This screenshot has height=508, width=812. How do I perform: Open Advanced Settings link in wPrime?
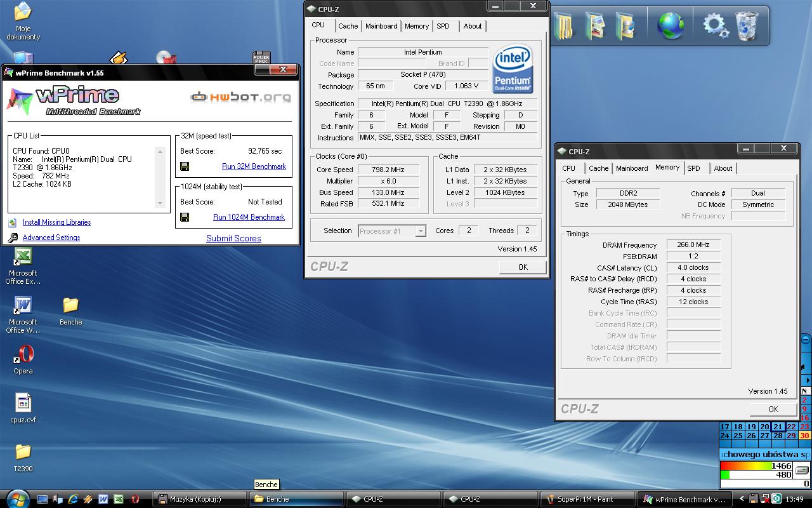pos(51,238)
